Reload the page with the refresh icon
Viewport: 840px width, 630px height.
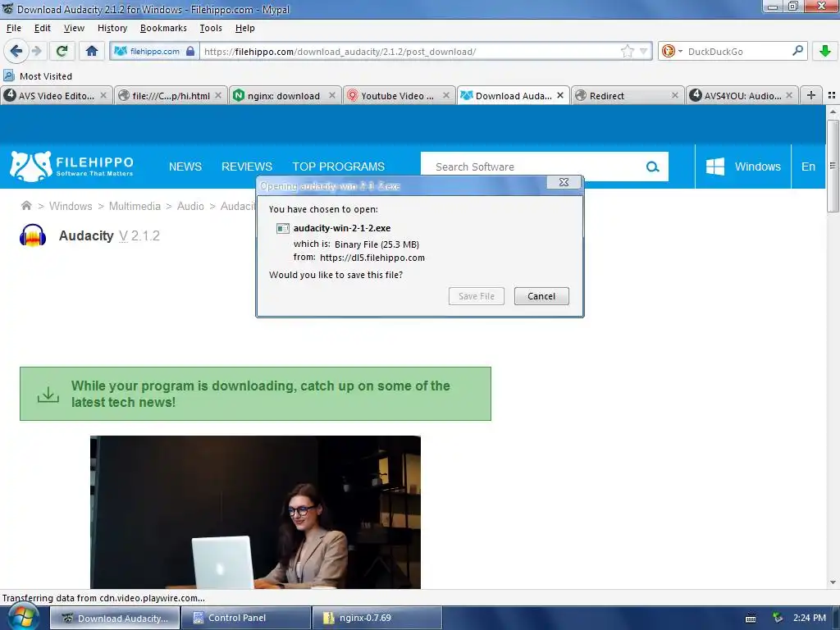click(x=62, y=51)
